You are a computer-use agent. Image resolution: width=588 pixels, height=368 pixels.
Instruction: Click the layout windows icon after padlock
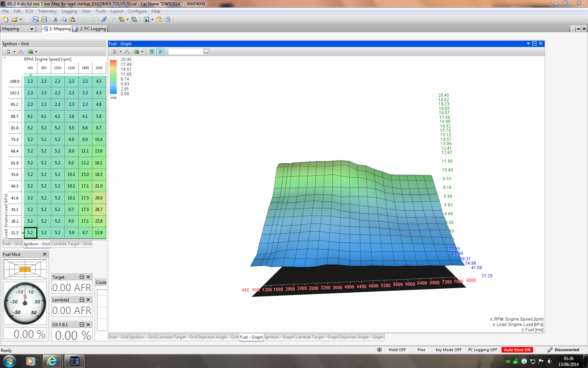click(167, 20)
